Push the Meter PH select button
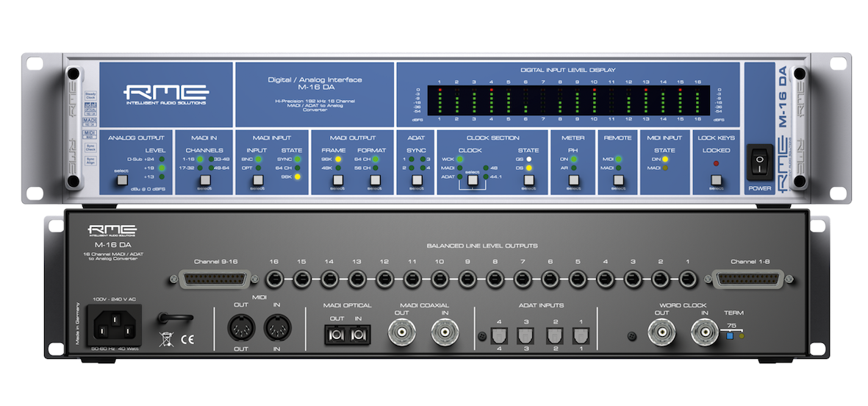The width and height of the screenshot is (868, 406). pos(573,180)
